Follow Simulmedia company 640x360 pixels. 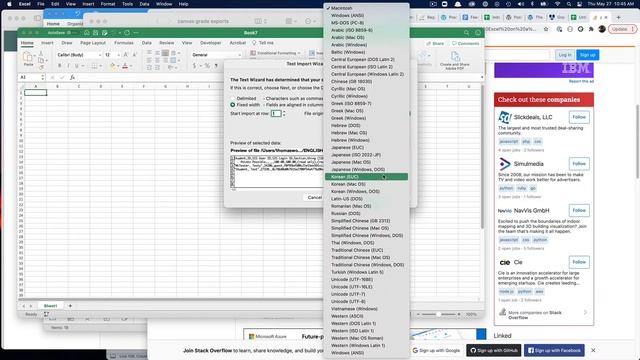(579, 164)
